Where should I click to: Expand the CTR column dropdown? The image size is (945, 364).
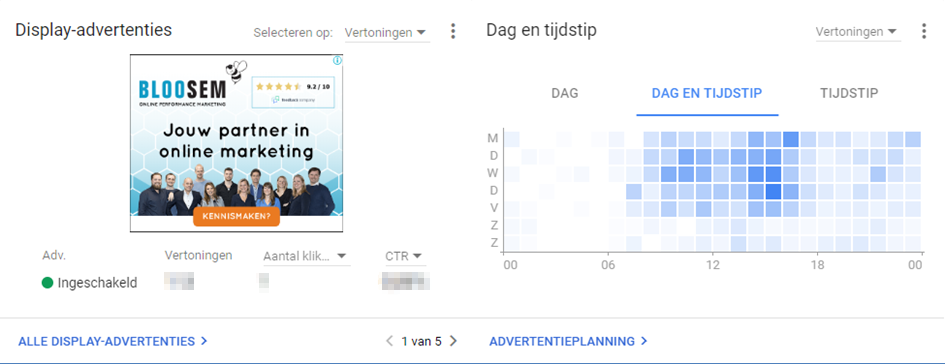[404, 256]
